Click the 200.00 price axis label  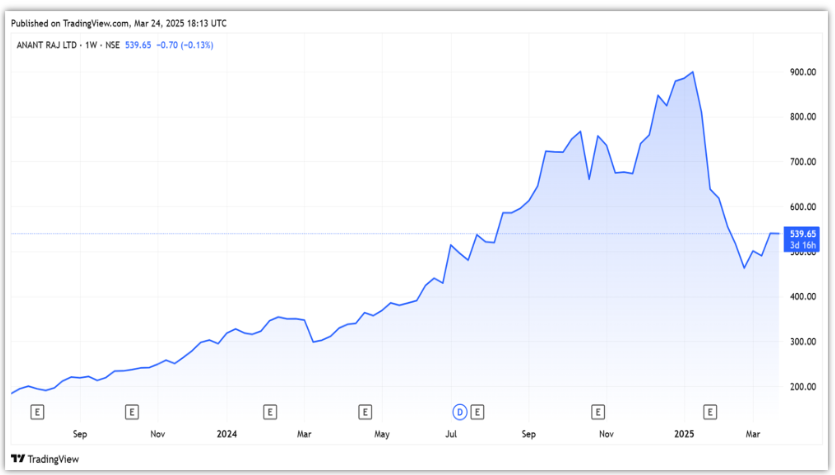point(802,387)
